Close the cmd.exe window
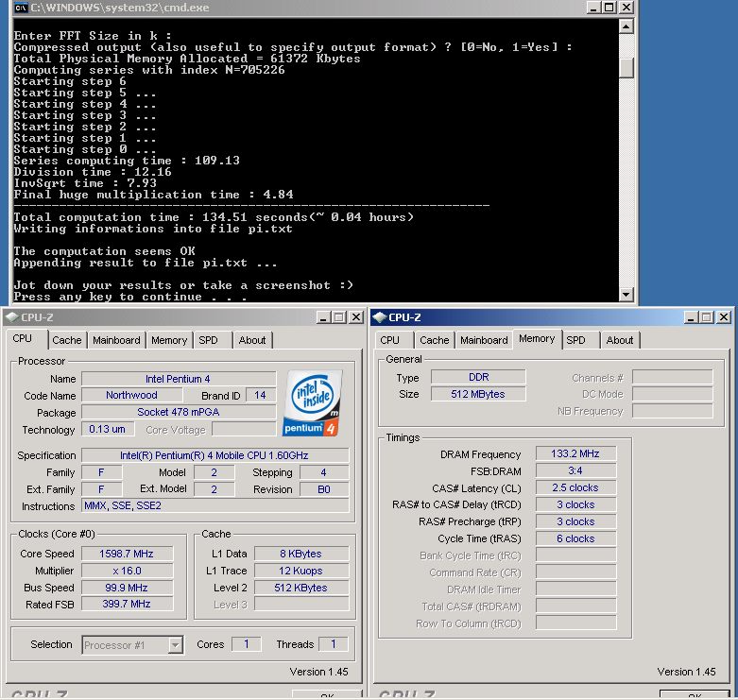738x700 pixels. tap(626, 8)
